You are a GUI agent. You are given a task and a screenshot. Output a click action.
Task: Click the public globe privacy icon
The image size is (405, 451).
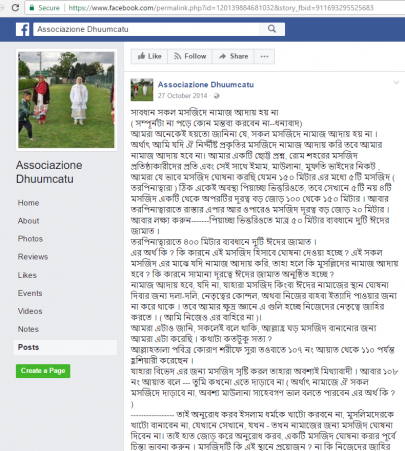pyautogui.click(x=217, y=96)
